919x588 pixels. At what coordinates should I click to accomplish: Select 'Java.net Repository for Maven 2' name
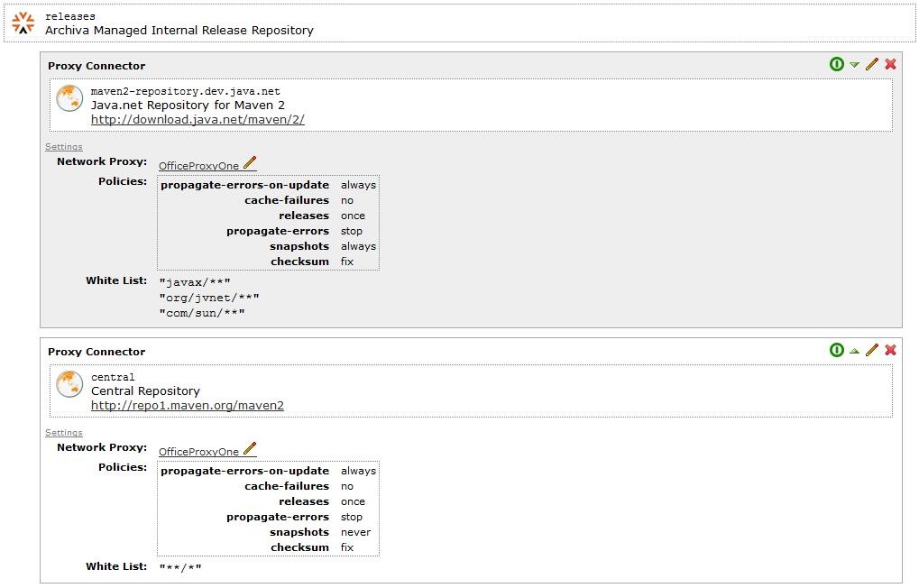point(188,106)
